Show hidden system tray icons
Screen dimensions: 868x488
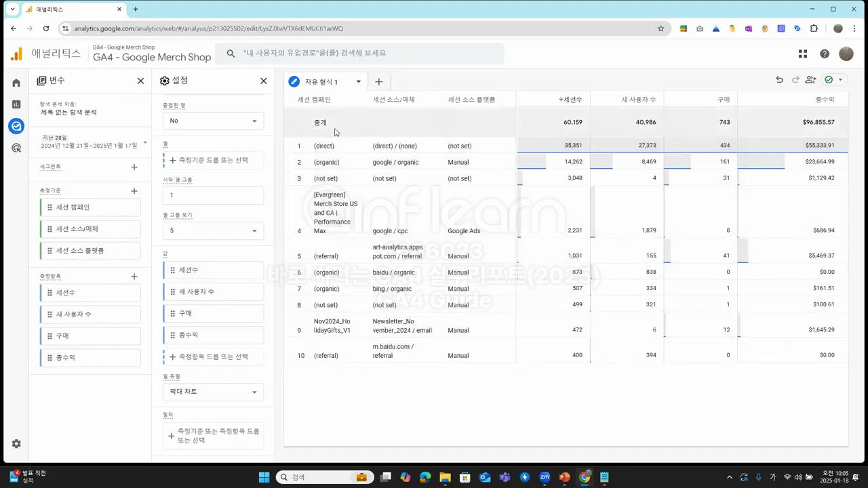tap(730, 477)
